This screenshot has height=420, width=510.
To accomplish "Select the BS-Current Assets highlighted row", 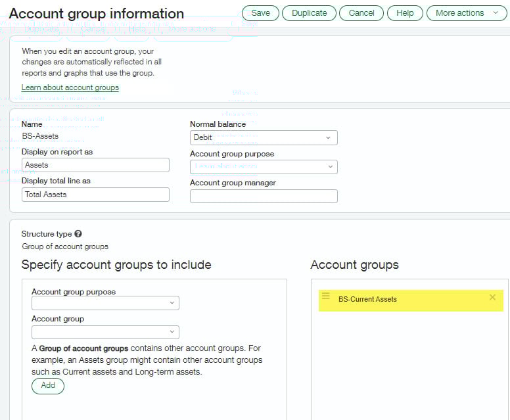I will (x=407, y=299).
